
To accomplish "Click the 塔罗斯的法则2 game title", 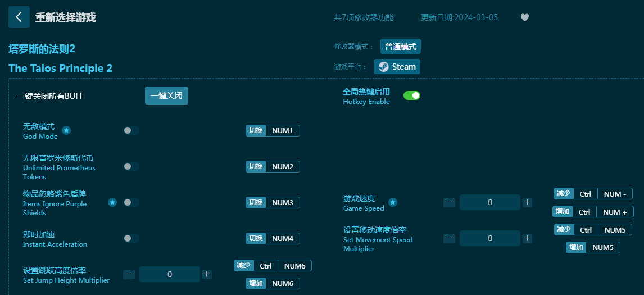I will pos(42,49).
